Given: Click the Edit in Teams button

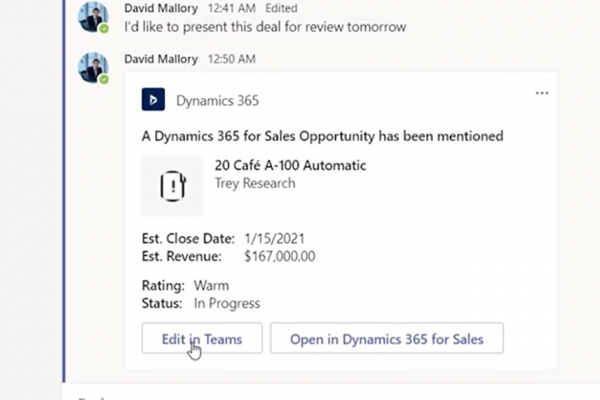Looking at the screenshot, I should click(x=202, y=338).
